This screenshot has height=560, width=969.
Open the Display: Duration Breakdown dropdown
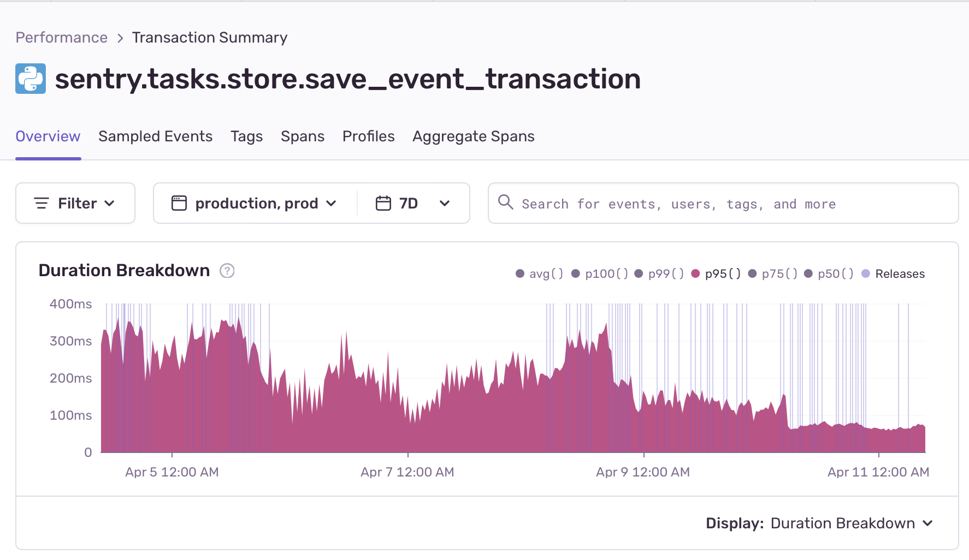click(819, 523)
